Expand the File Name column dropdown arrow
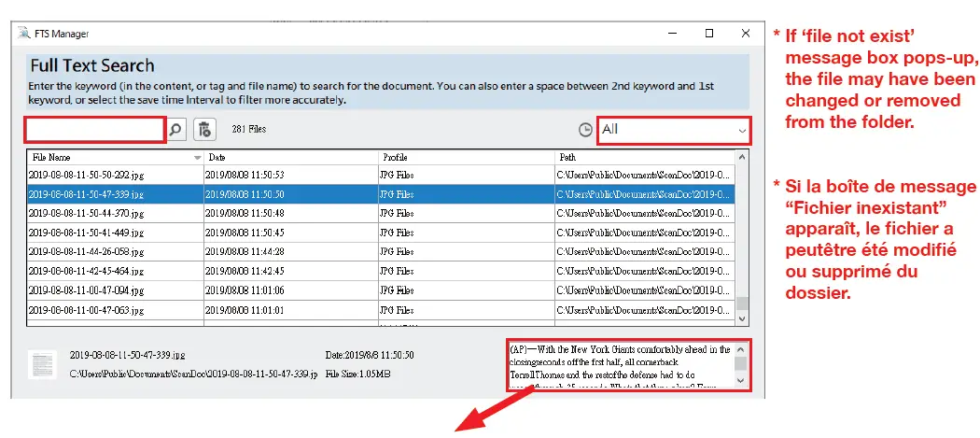The height and width of the screenshot is (438, 980). pos(197,158)
